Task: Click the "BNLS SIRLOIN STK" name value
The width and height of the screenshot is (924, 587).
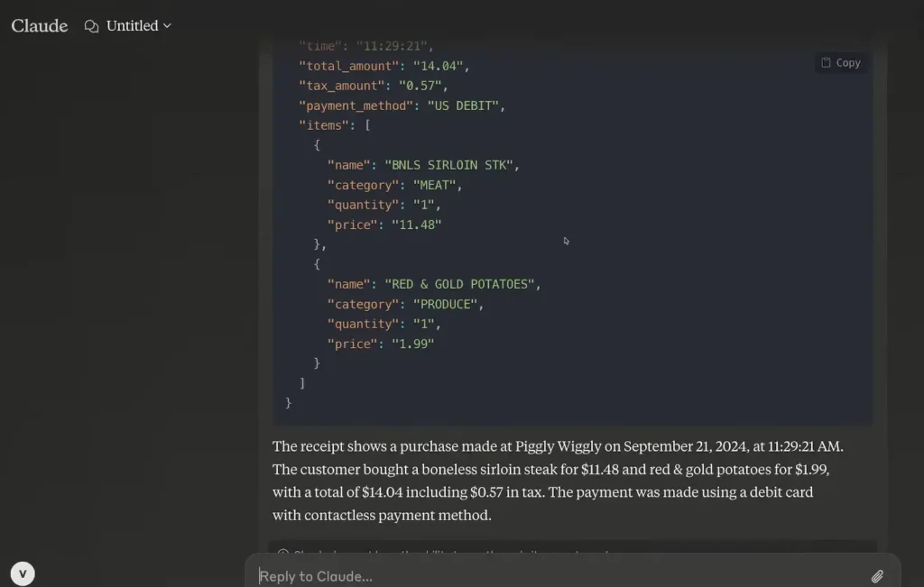Action: coord(448,165)
